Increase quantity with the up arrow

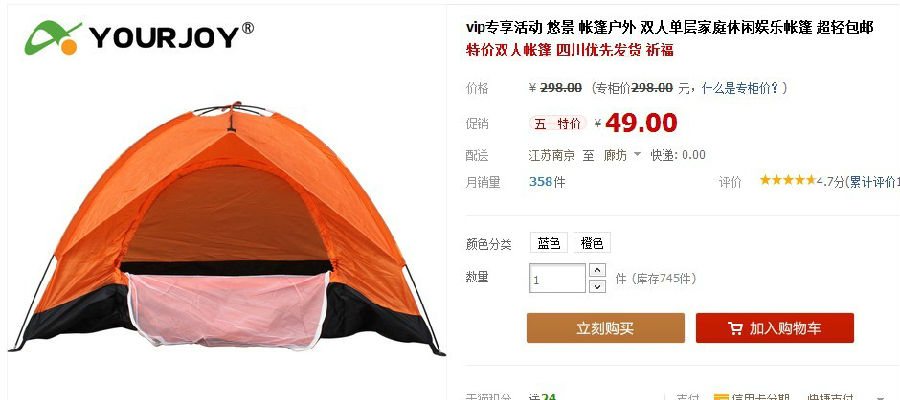click(598, 270)
